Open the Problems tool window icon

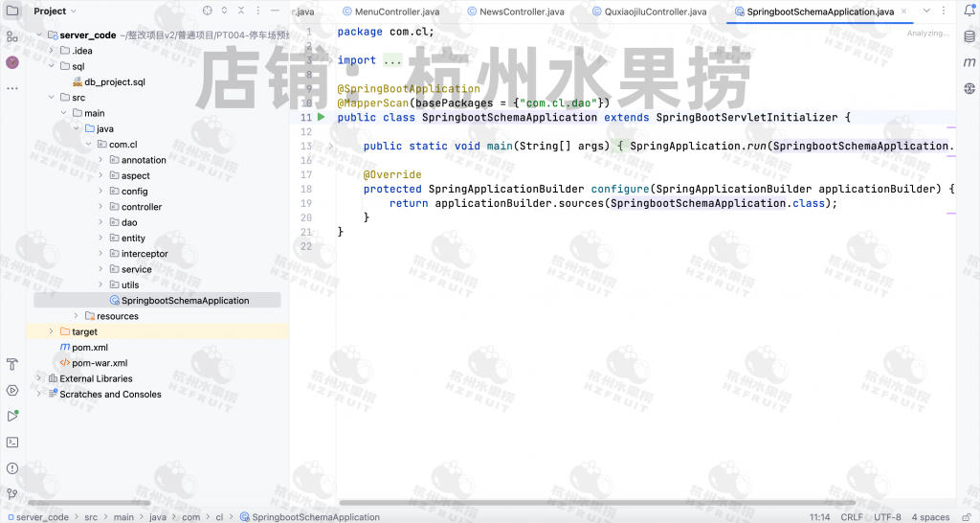12,468
